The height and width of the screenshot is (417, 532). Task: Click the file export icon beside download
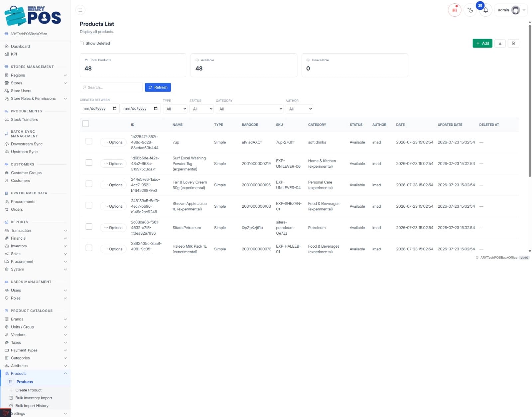pos(513,43)
